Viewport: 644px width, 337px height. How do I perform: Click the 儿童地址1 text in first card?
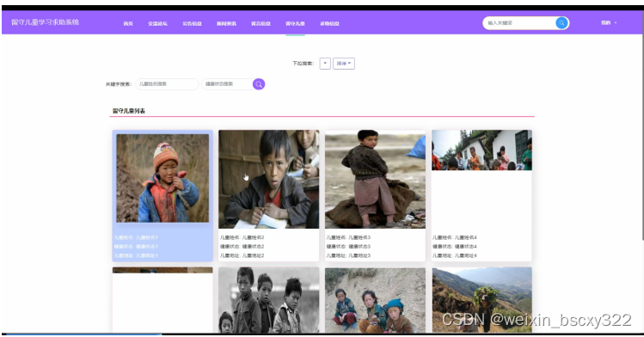pyautogui.click(x=147, y=255)
